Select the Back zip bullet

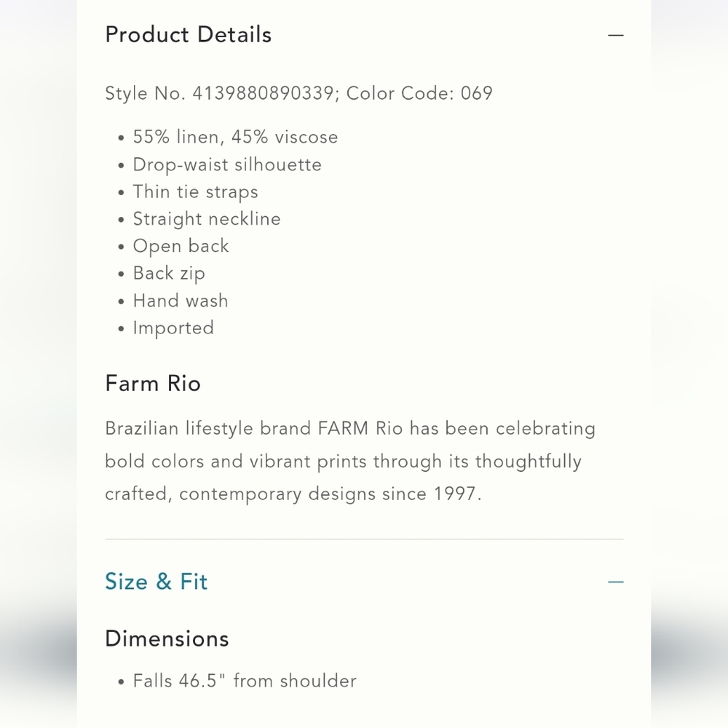click(x=169, y=274)
